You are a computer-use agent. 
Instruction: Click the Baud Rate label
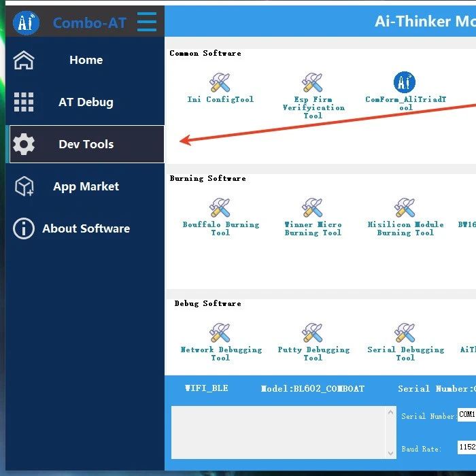point(422,449)
